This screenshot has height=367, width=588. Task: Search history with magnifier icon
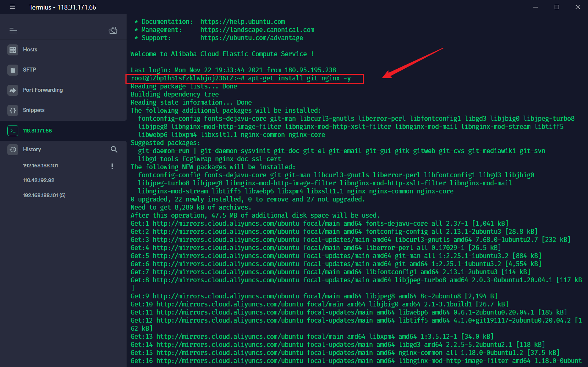114,149
